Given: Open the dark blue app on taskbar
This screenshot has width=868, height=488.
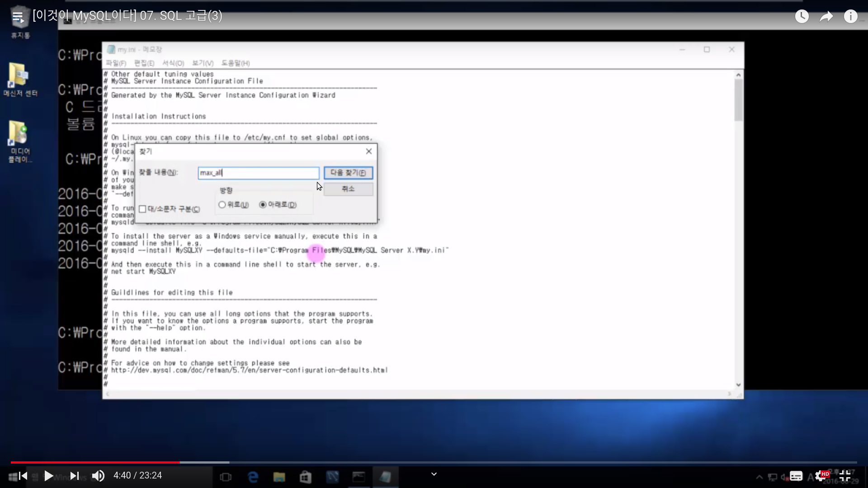Looking at the screenshot, I should pos(332,477).
